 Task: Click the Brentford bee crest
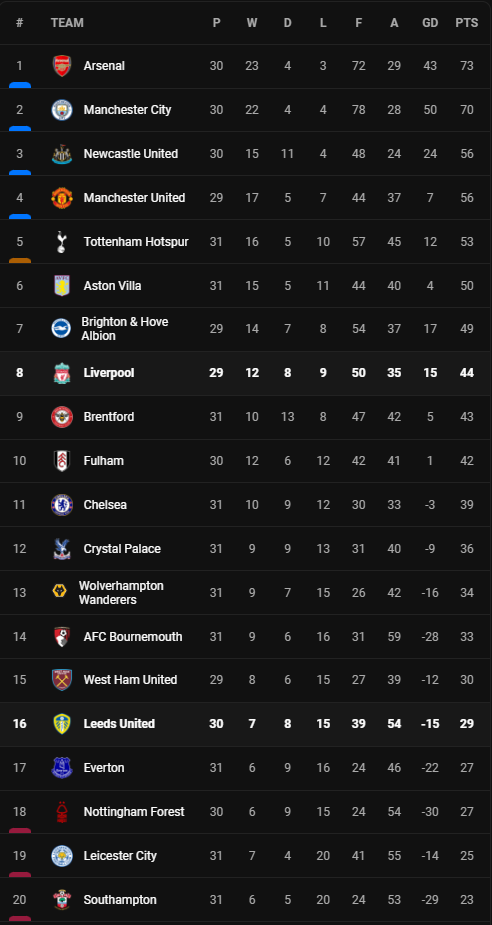(x=61, y=417)
